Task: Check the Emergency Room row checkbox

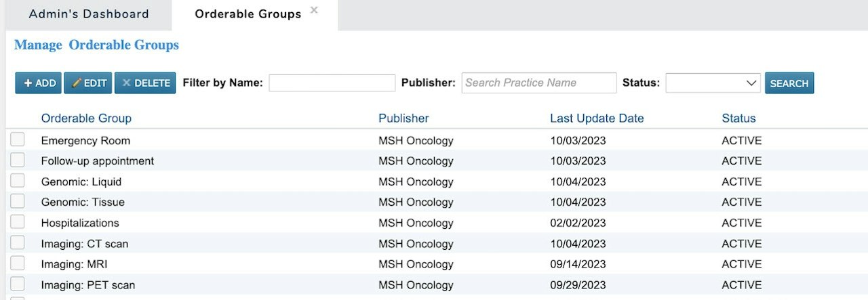Action: point(18,140)
